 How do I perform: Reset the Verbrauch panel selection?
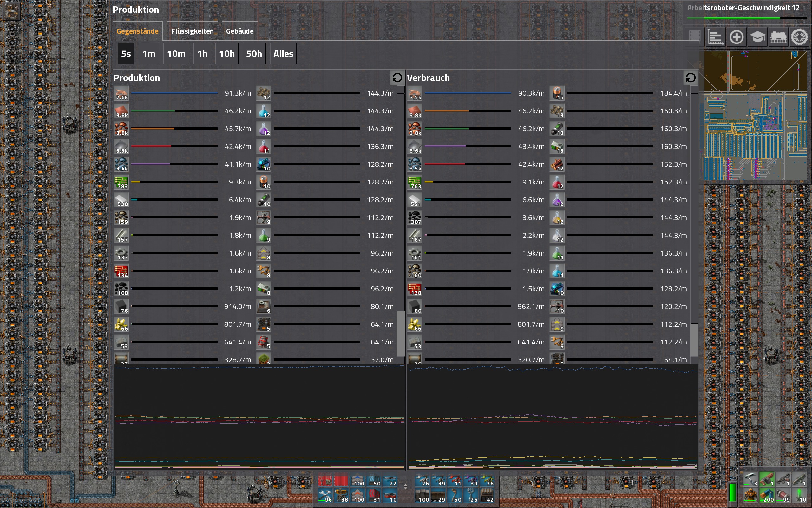coord(691,78)
